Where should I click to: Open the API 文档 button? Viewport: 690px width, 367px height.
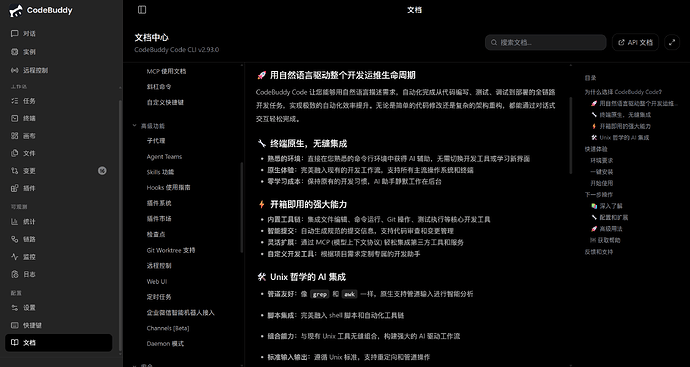coord(635,42)
